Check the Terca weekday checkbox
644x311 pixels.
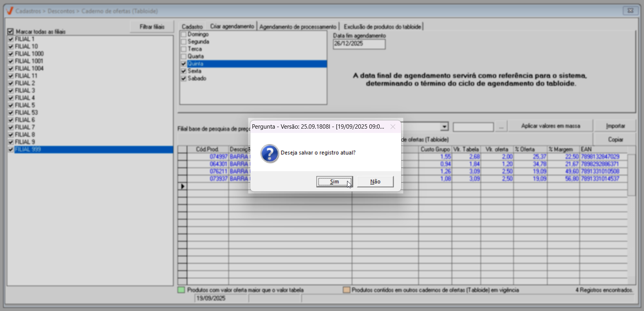click(183, 49)
